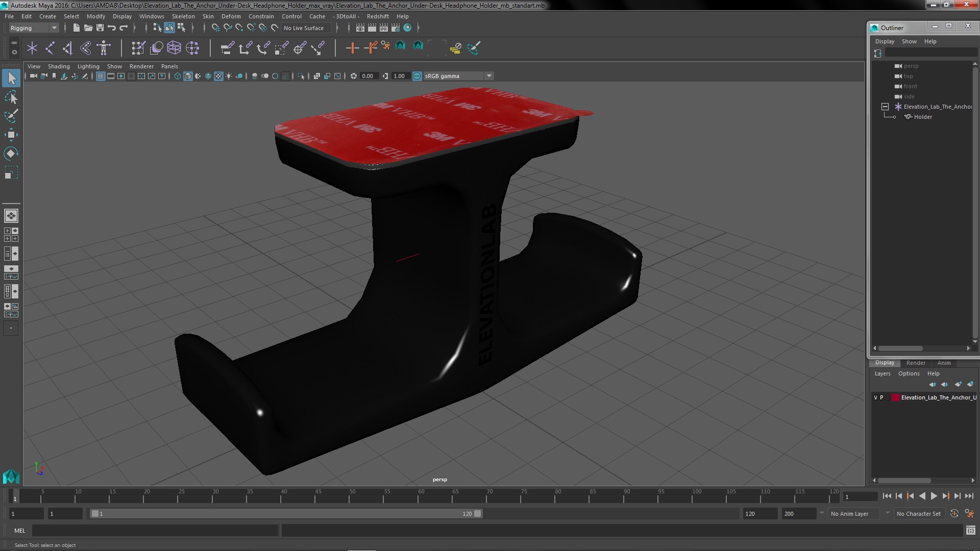Screen dimensions: 980x551
Task: Click frame 60 on the time slider
Action: pos(421,496)
